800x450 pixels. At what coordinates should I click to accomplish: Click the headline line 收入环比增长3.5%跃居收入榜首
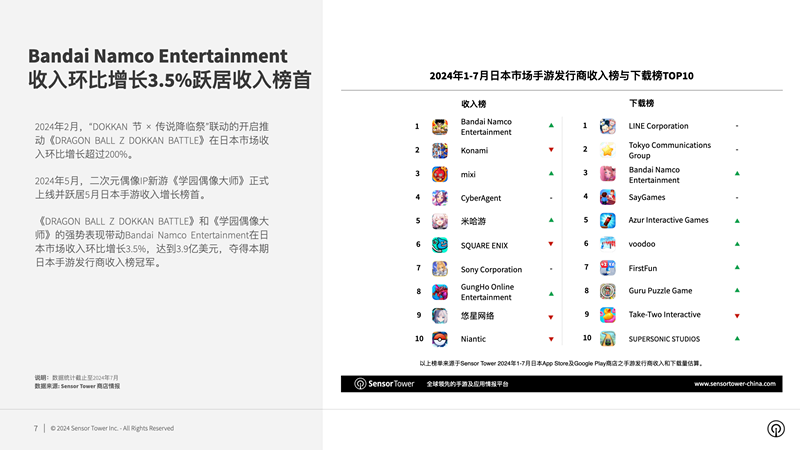[x=169, y=80]
